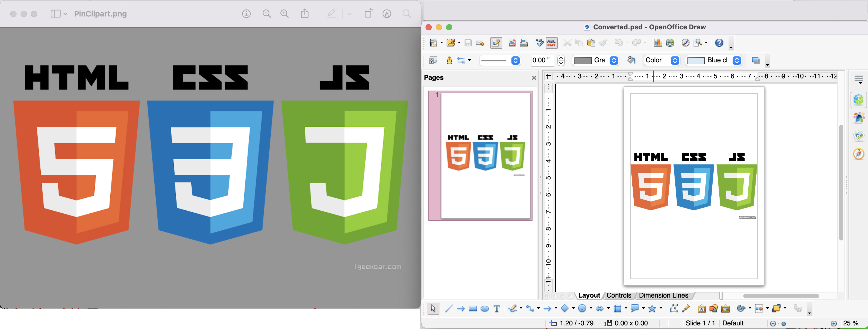Click the Curve freeform tool
This screenshot has width=868, height=329.
pos(513,308)
